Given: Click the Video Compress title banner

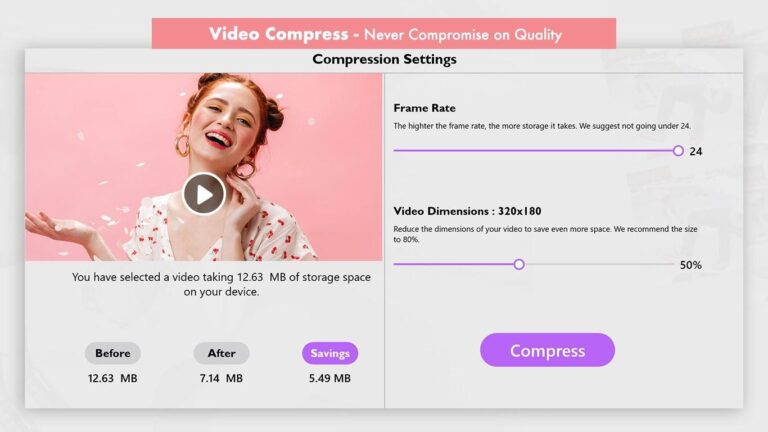Looking at the screenshot, I should pos(384,34).
